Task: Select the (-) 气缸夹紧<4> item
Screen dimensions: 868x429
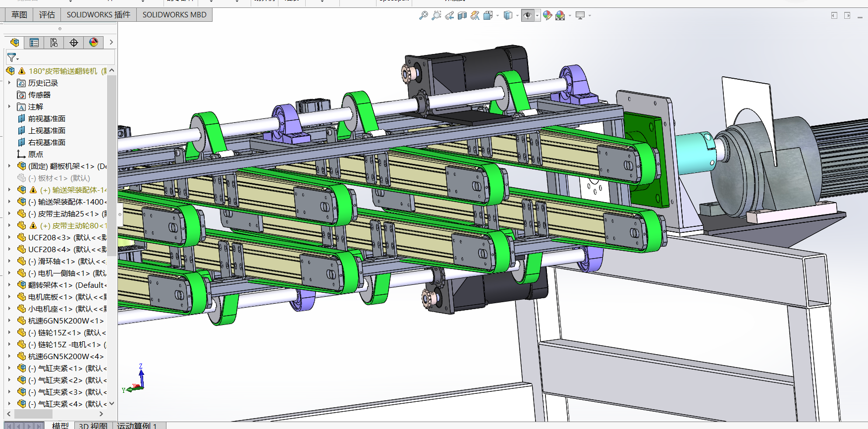Action: pos(67,404)
